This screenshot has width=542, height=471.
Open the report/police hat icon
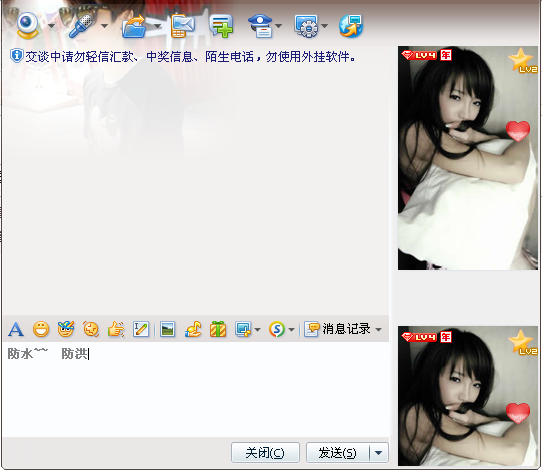click(261, 26)
